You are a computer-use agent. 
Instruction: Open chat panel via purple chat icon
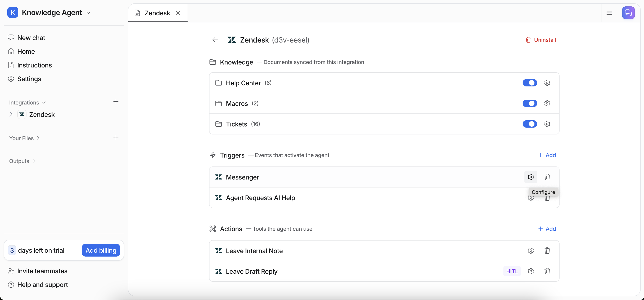[x=628, y=13]
